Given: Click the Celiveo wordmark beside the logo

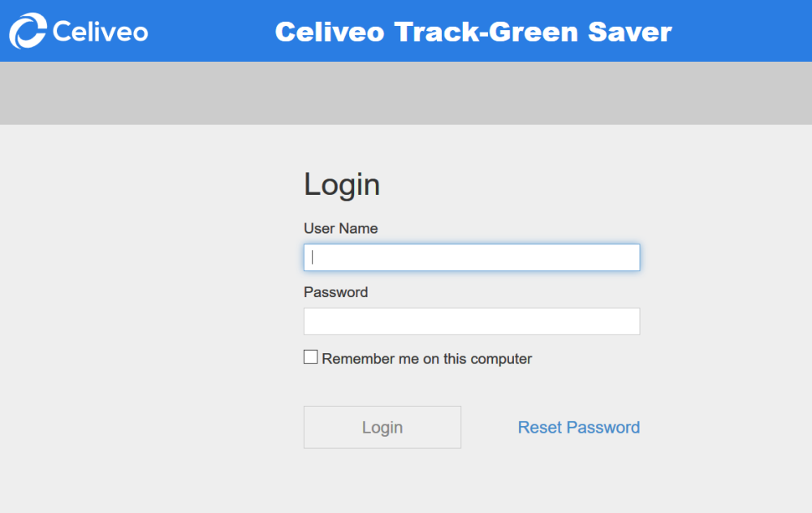Looking at the screenshot, I should pyautogui.click(x=100, y=32).
